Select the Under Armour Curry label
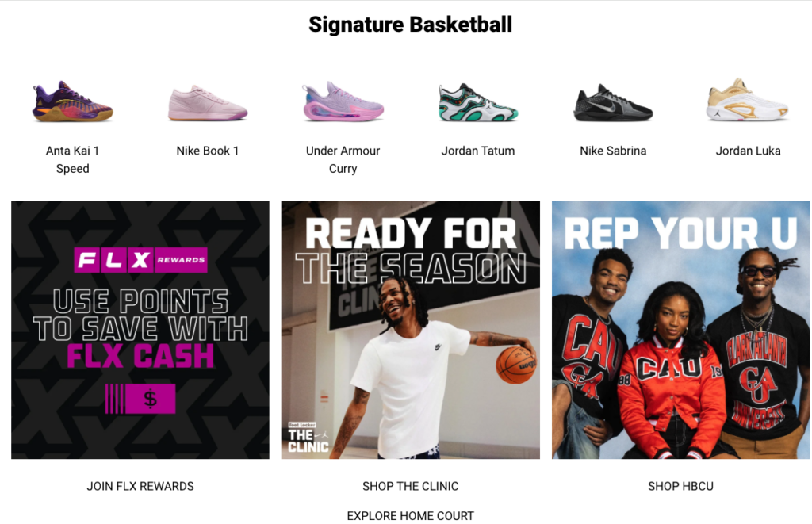812x524 pixels. coord(343,159)
